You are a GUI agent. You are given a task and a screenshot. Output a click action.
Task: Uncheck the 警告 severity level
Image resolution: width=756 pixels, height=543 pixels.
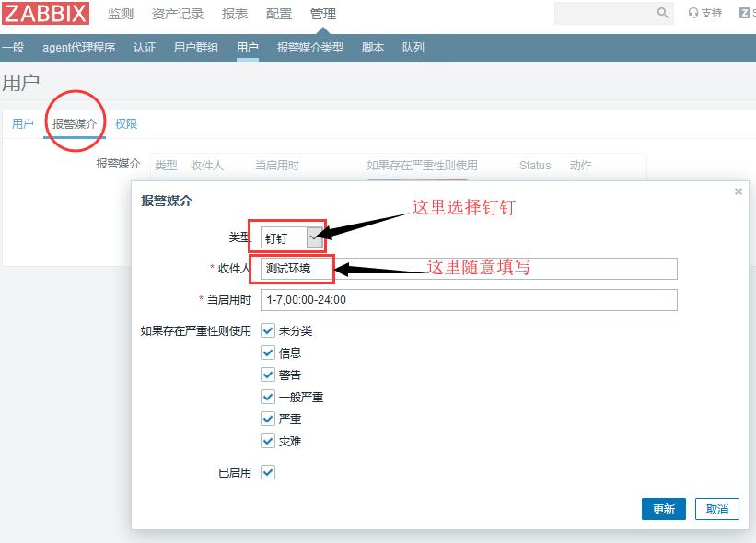tap(268, 375)
